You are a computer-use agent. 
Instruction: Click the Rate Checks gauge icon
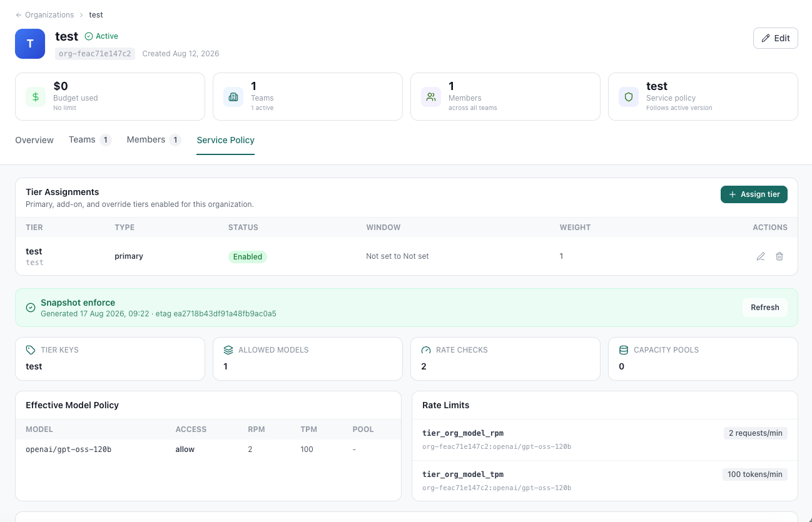click(426, 350)
